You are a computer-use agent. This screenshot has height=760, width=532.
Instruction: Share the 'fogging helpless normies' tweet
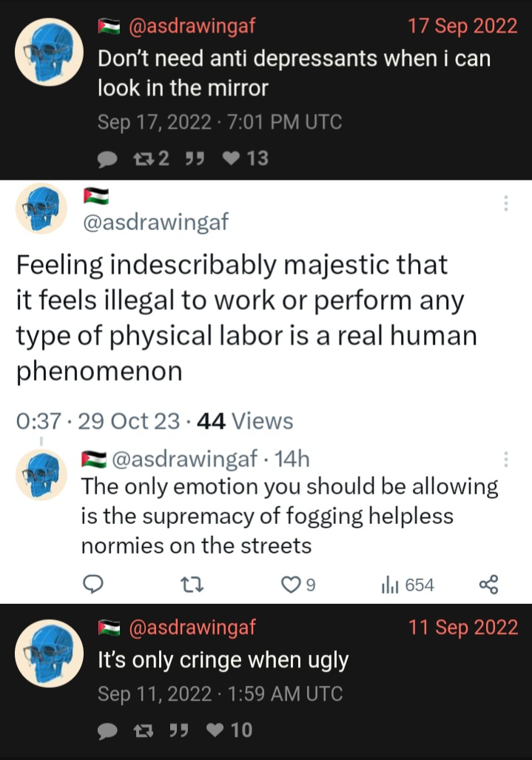(488, 585)
